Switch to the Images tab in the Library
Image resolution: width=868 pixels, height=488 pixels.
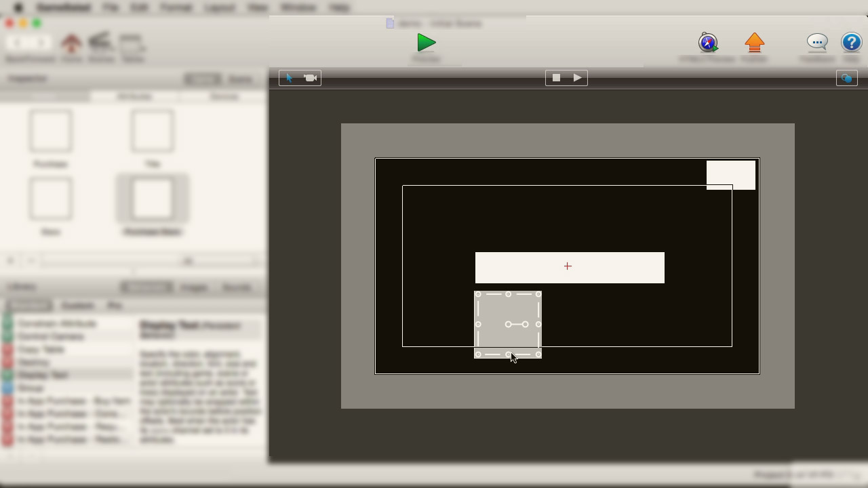(195, 287)
